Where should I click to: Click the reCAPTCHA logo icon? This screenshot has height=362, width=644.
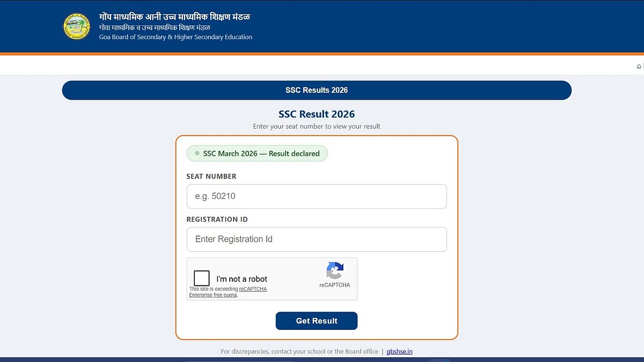334,270
